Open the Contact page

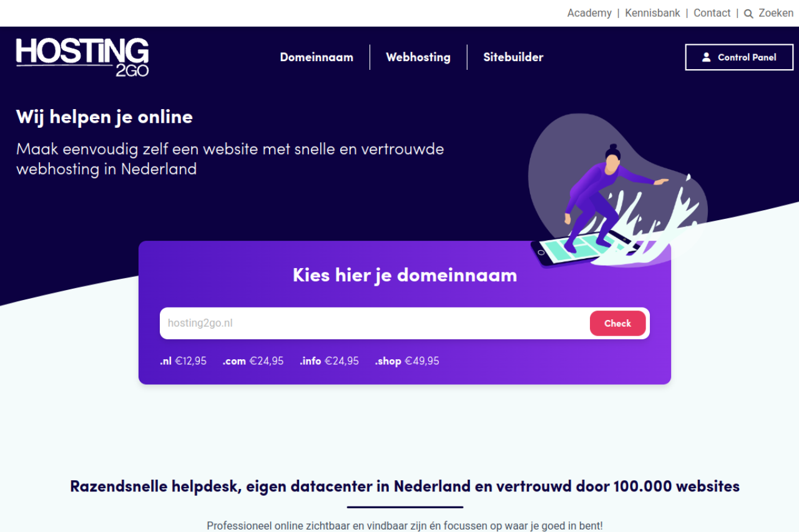[x=712, y=13]
